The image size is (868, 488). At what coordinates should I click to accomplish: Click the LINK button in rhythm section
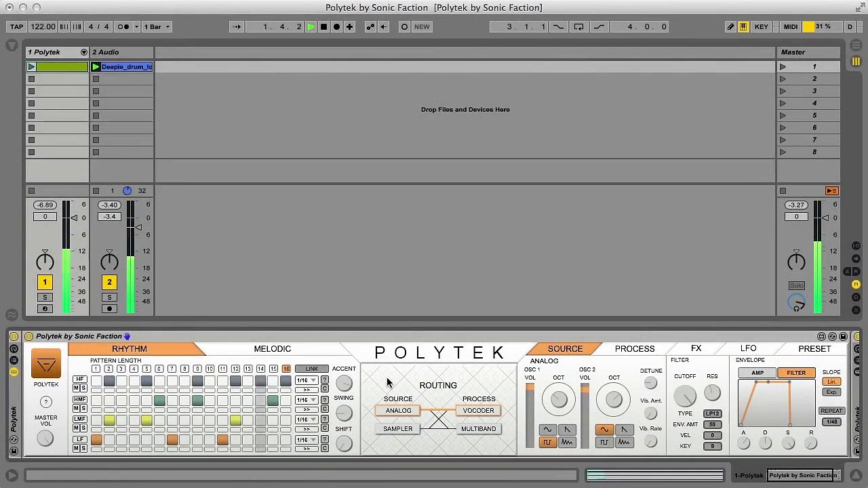[311, 369]
